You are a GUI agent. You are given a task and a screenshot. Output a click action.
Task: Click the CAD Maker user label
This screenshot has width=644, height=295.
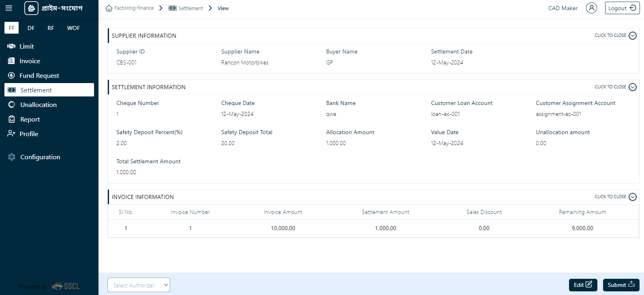(563, 8)
